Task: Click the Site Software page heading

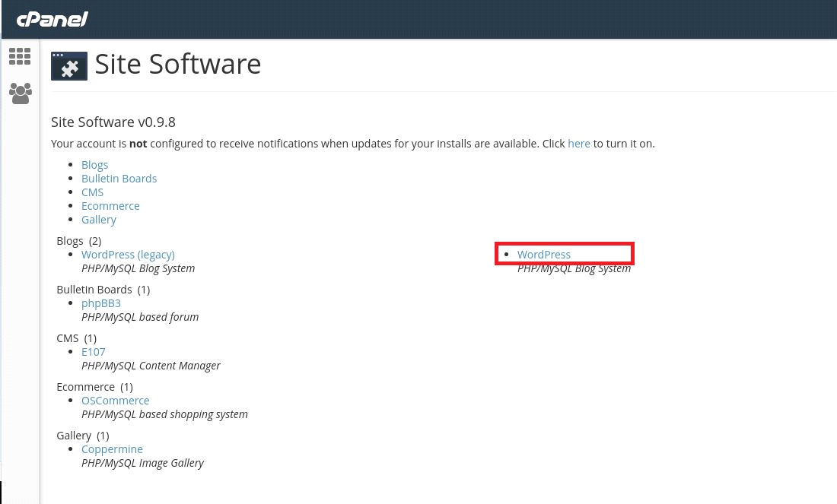Action: (177, 63)
